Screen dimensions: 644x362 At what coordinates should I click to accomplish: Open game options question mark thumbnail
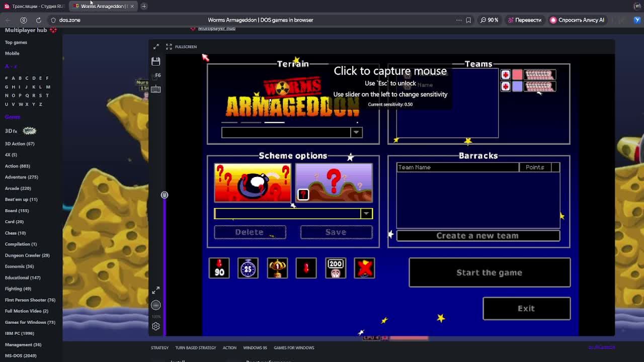click(x=334, y=183)
